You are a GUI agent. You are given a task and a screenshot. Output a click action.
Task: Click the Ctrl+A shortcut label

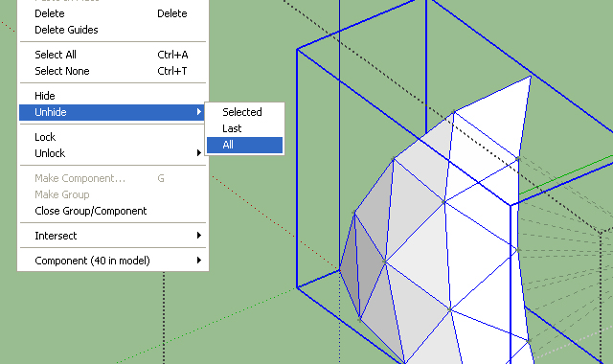click(x=172, y=55)
